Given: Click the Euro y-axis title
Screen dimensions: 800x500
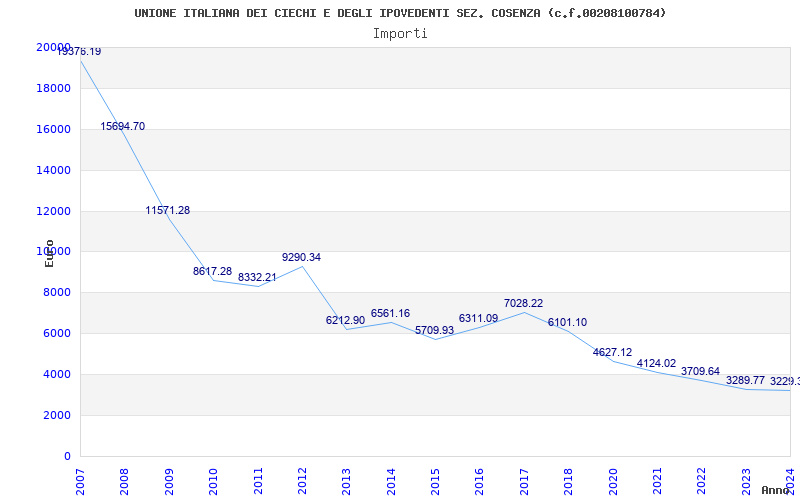Looking at the screenshot, I should pos(49,253).
